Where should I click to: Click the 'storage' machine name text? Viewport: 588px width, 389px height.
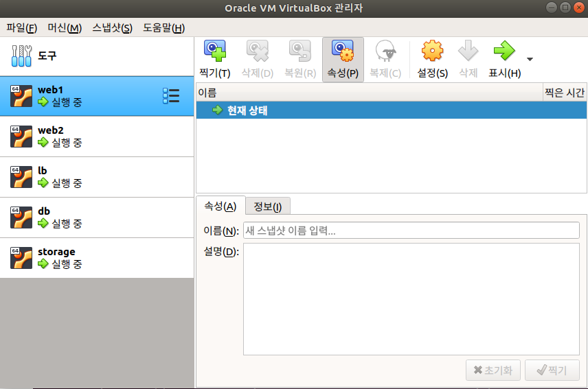[x=56, y=252]
